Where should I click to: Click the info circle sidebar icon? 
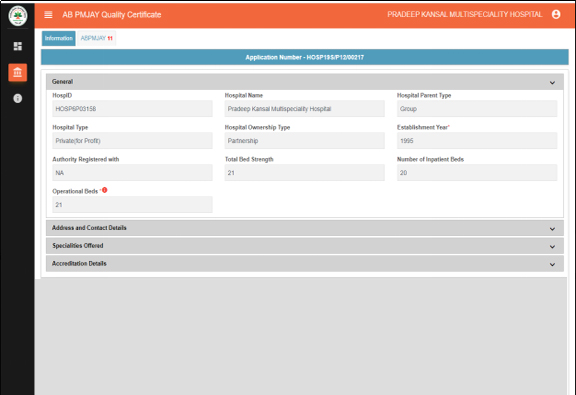coord(18,98)
